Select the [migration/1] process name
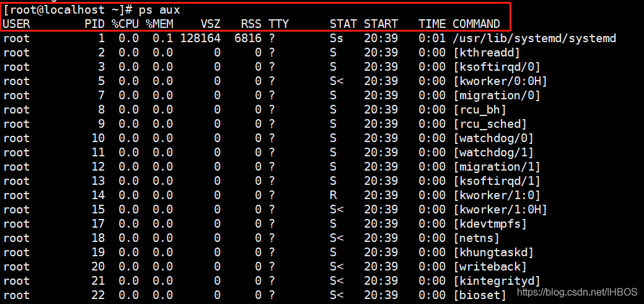Viewport: 644px width, 304px height. tap(497, 167)
